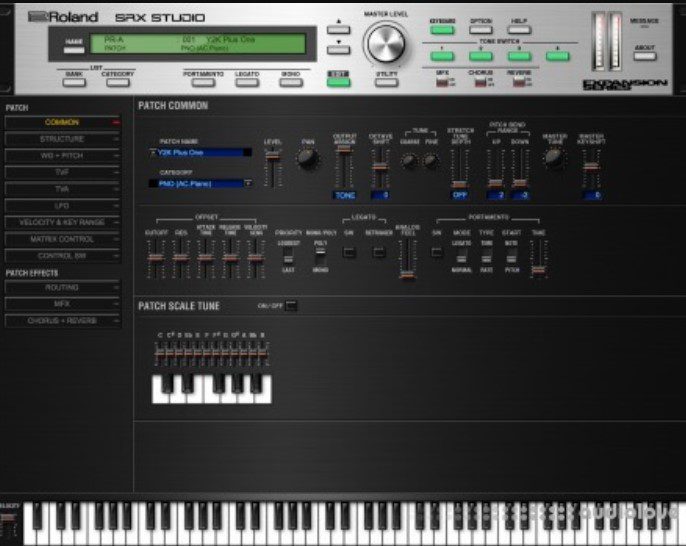Click the Utility button
Image resolution: width=686 pixels, height=546 pixels.
(x=386, y=82)
